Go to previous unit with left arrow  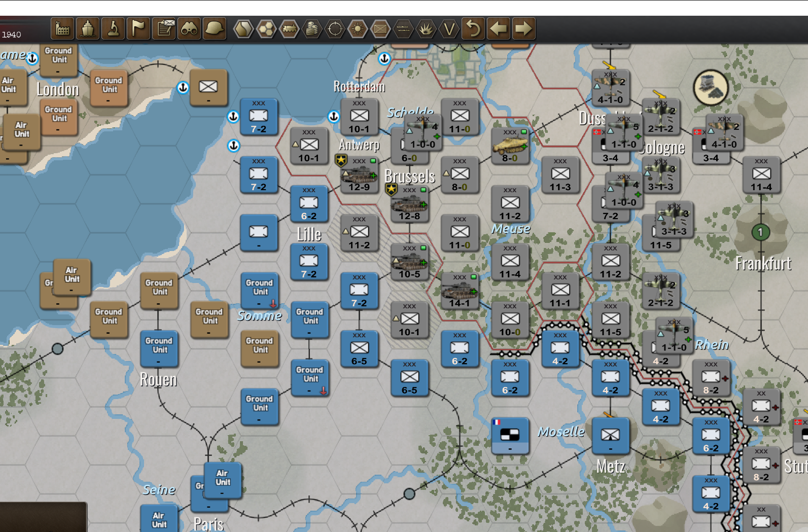click(x=499, y=28)
